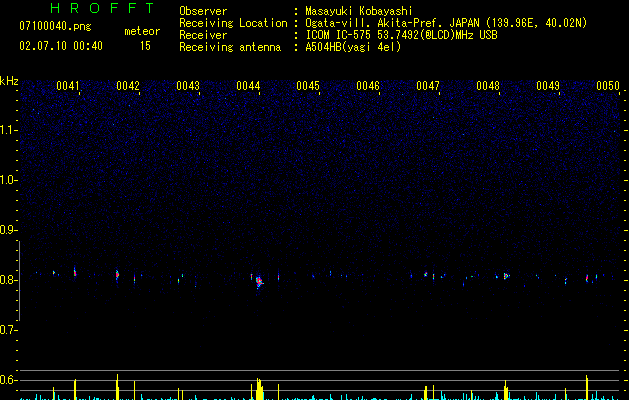Click the Receiving Location label
Viewport: 629px width, 400px height.
coord(233,23)
